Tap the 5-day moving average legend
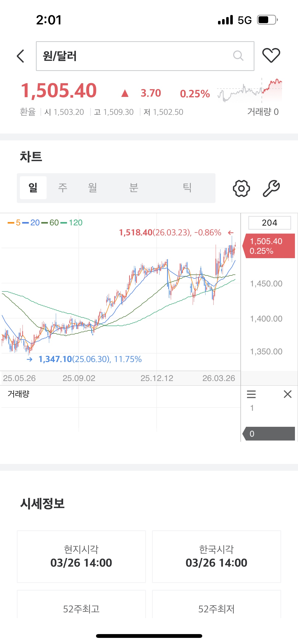This screenshot has height=644, width=298. click(x=15, y=223)
